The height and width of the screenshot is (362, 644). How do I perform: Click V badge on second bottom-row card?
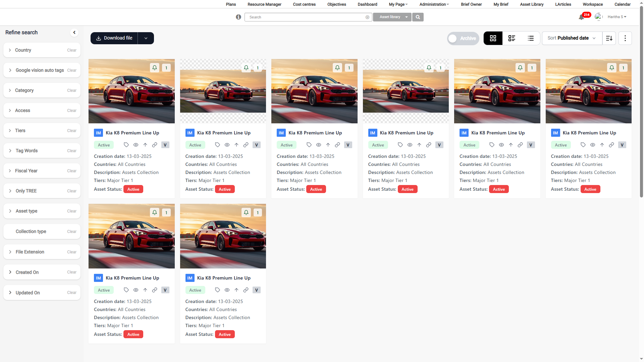coord(257,290)
